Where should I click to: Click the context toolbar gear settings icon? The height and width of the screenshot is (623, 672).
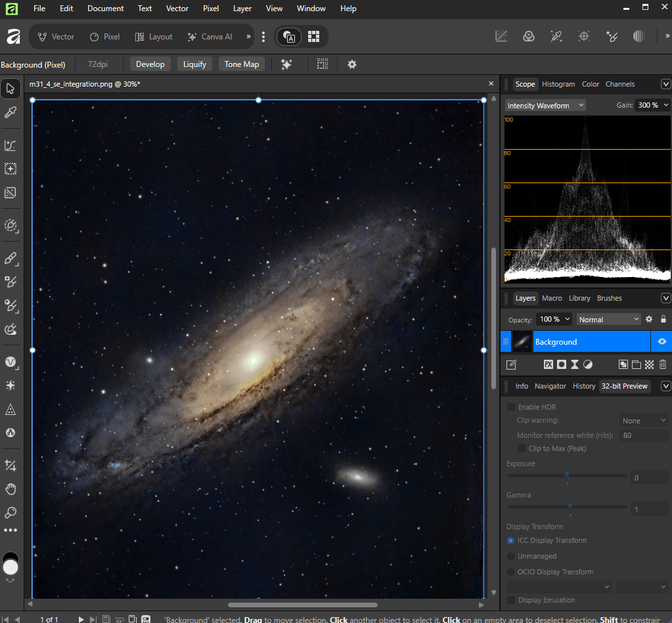(x=352, y=64)
